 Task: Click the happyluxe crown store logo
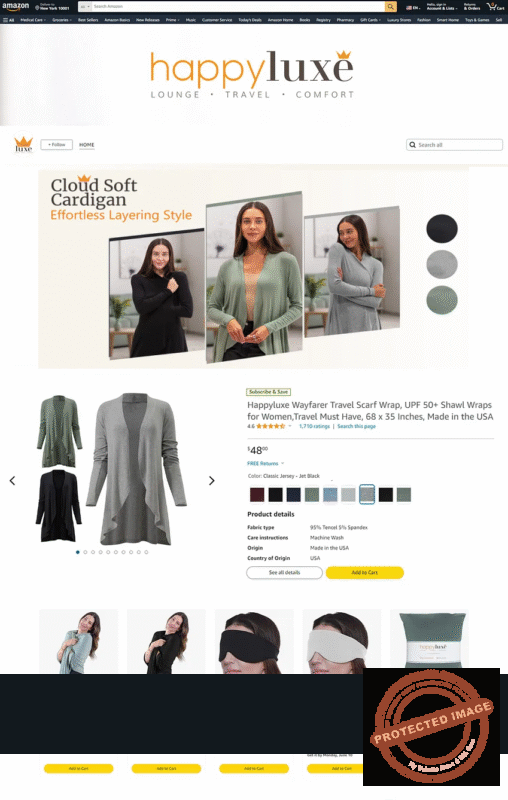coord(23,144)
